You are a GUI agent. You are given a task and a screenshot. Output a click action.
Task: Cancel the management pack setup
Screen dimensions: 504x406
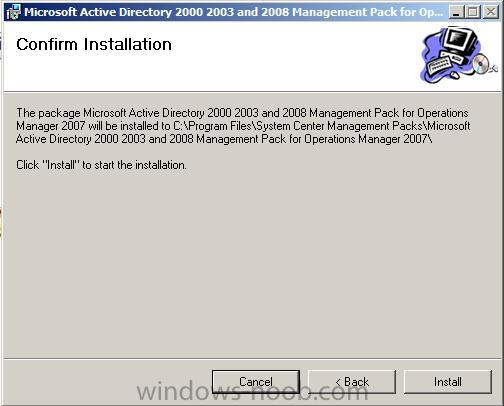(x=256, y=382)
